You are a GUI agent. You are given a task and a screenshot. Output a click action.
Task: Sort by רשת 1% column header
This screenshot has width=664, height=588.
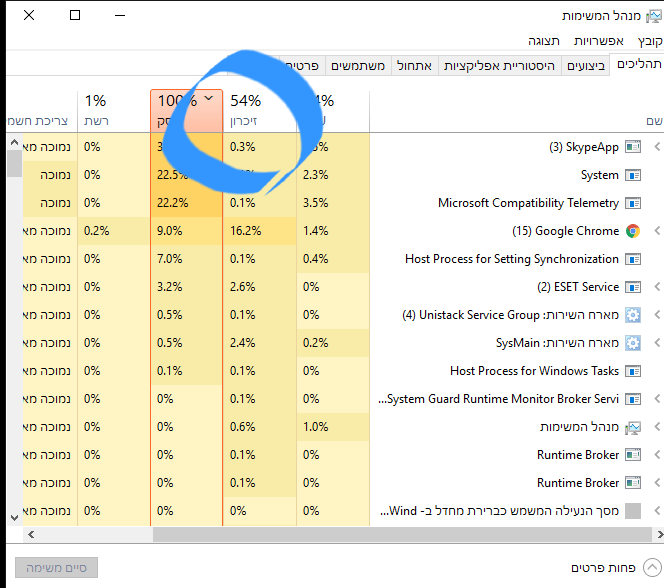[113, 111]
